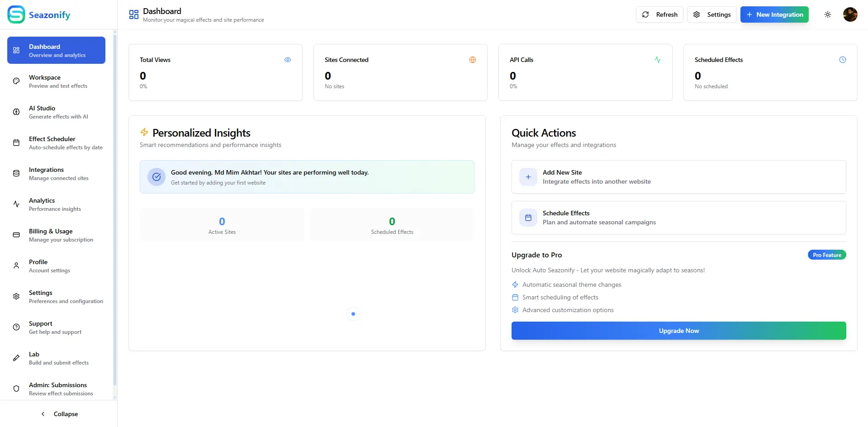Click New Integration button

774,14
